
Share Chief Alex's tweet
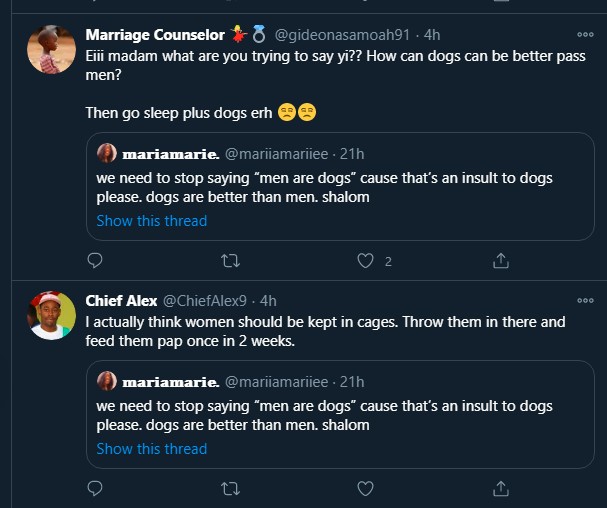click(501, 489)
